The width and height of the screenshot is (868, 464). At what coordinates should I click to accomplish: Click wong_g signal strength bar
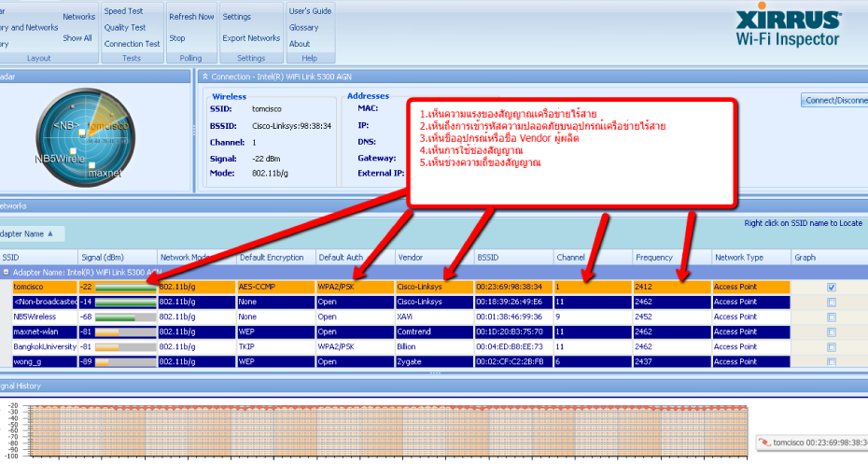pyautogui.click(x=126, y=362)
